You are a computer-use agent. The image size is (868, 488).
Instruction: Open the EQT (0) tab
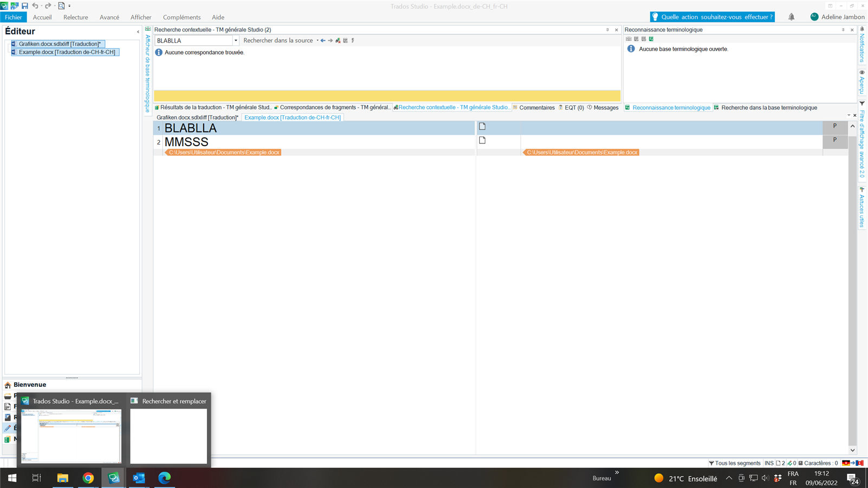click(x=571, y=108)
